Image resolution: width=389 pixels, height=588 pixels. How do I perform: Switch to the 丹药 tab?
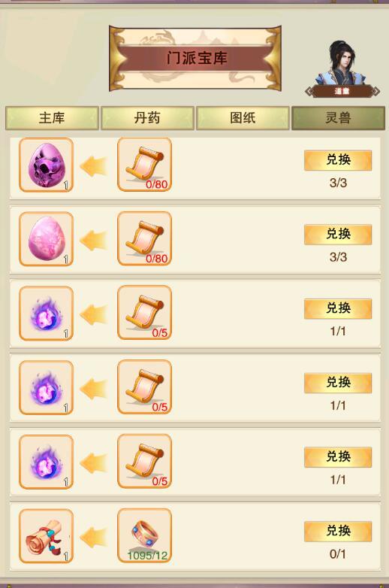click(147, 118)
